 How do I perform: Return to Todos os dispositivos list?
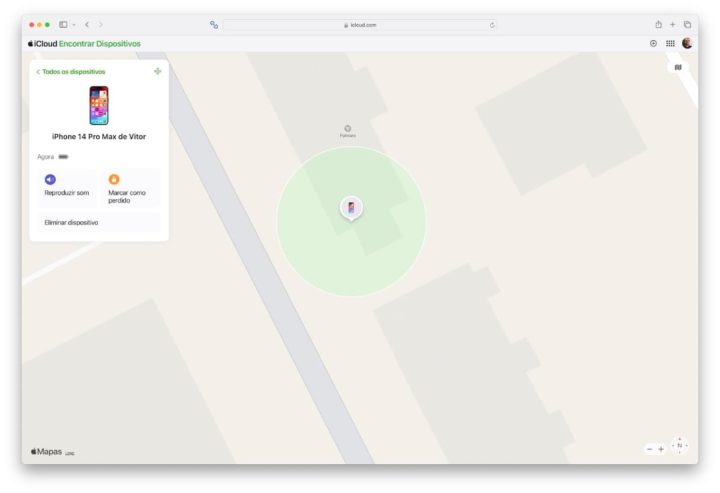point(71,72)
